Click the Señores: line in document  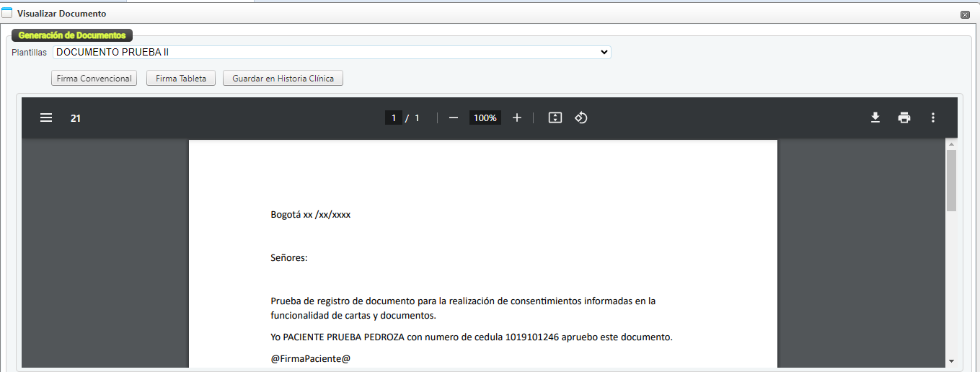pos(289,258)
